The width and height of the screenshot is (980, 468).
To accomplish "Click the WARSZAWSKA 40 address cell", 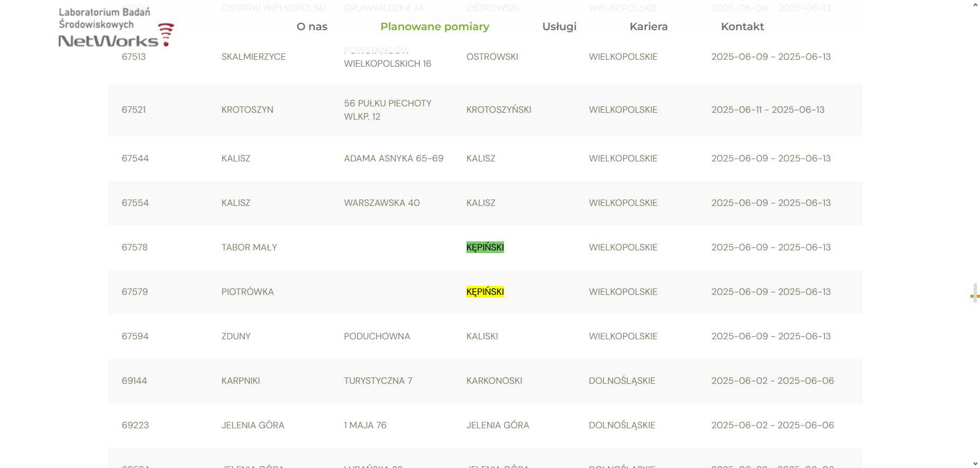I will [x=381, y=203].
